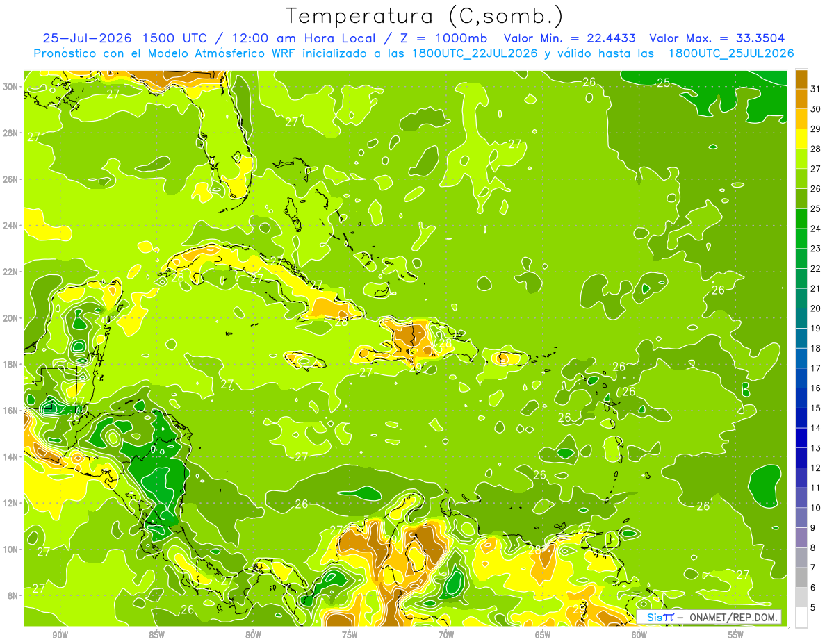Click the '18' label on the color legend

pos(816,348)
